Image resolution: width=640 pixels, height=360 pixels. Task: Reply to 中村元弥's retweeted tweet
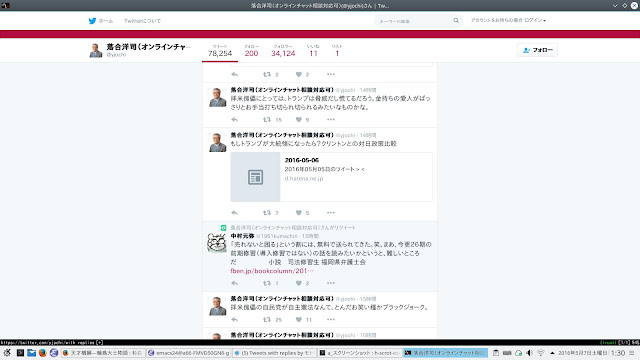[x=234, y=283]
